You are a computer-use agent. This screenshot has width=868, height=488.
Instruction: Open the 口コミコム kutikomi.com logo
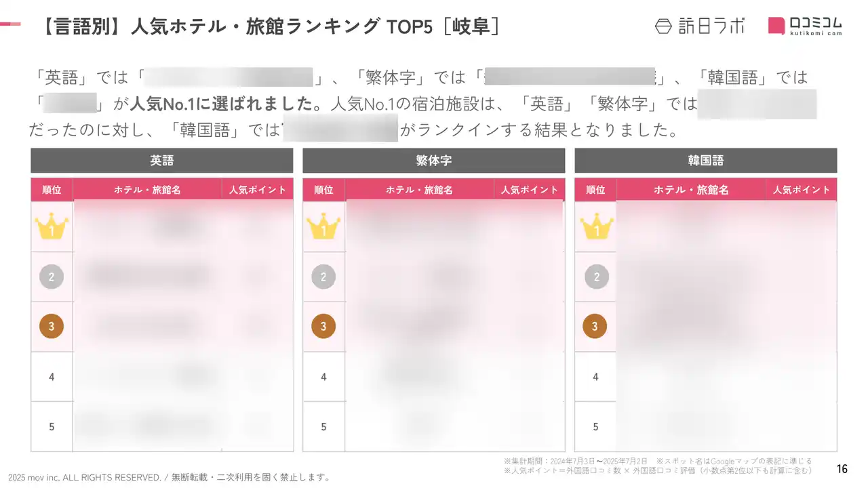(x=805, y=26)
